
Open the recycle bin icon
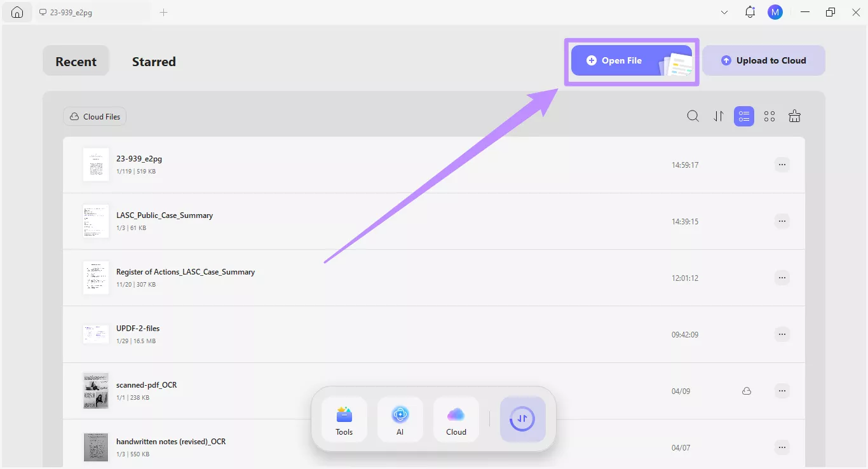(x=794, y=116)
